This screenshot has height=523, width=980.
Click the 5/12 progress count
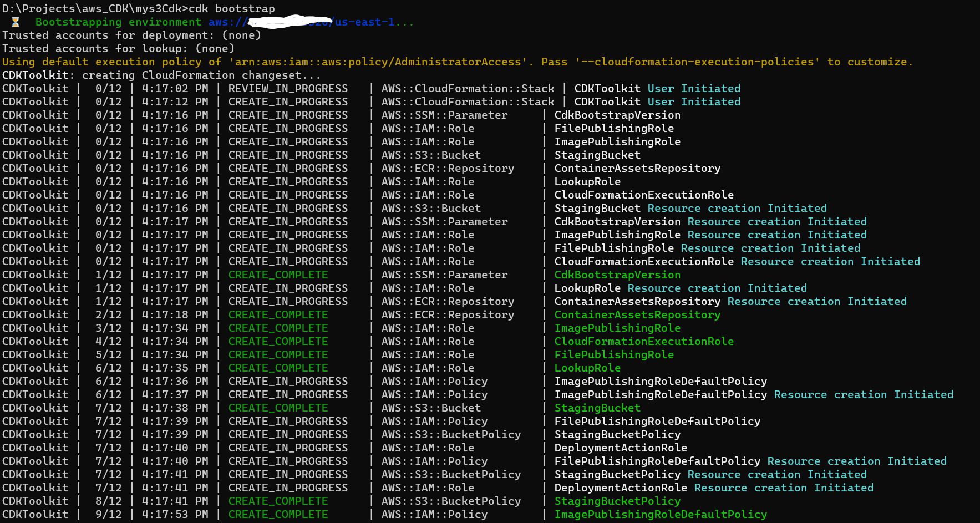(x=108, y=355)
